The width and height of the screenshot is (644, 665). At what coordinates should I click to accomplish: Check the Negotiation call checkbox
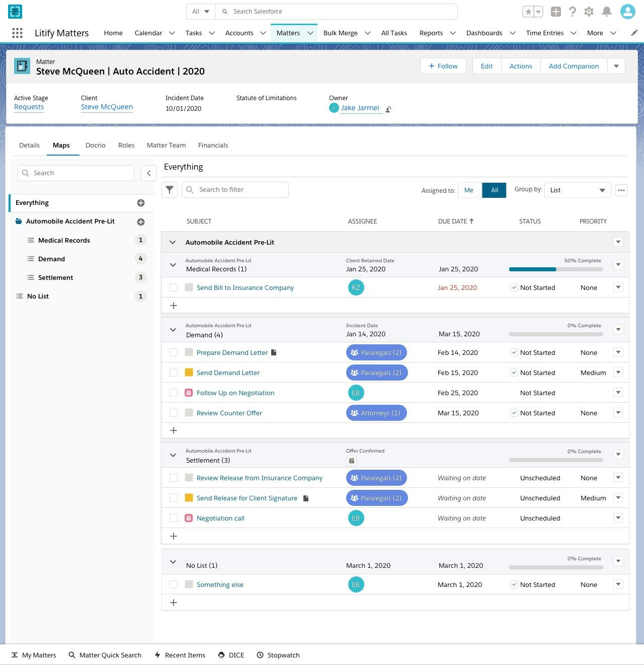pyautogui.click(x=174, y=518)
